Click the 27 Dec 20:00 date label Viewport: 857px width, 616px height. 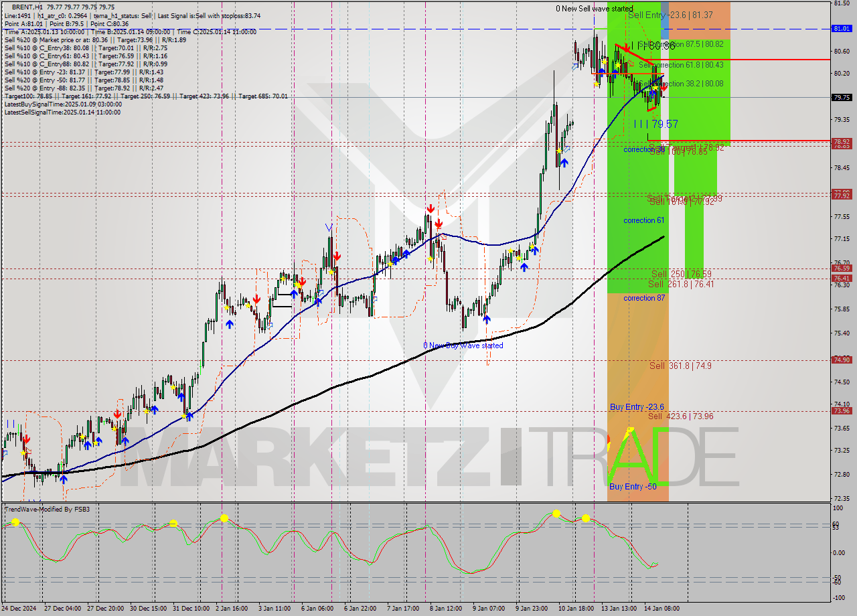[104, 609]
